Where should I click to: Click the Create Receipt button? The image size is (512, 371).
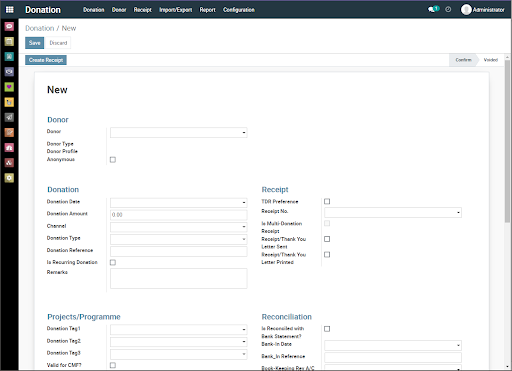click(46, 60)
